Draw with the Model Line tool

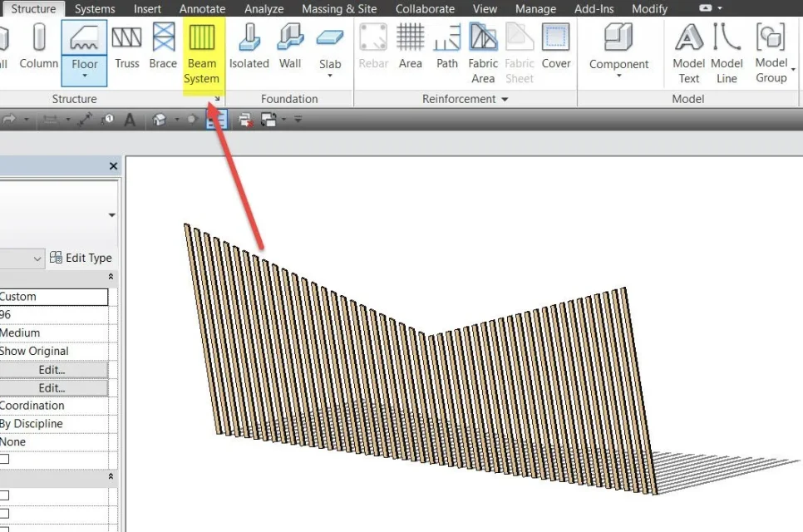(x=727, y=53)
